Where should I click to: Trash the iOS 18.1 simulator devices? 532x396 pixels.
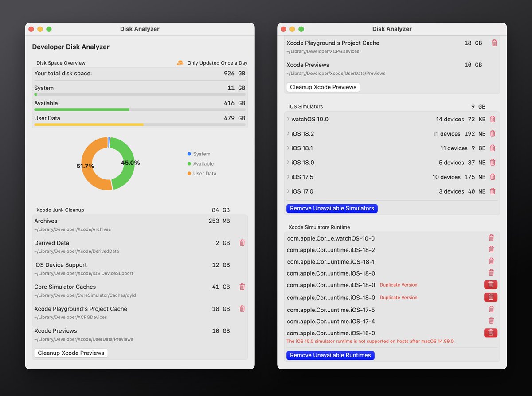(x=493, y=148)
